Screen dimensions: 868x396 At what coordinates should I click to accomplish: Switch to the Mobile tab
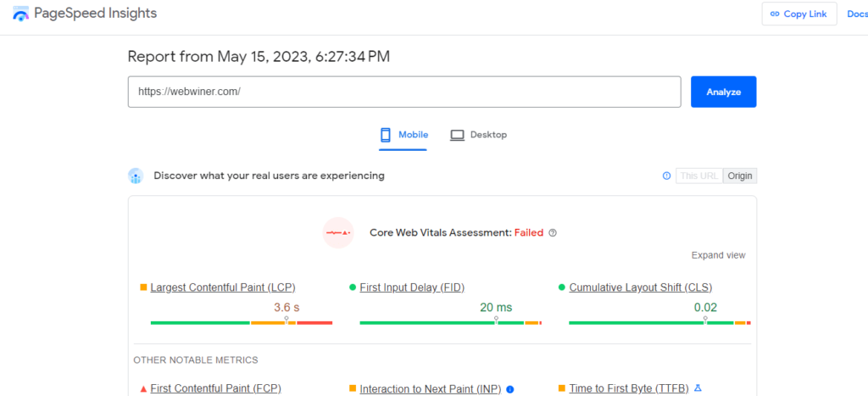point(403,135)
